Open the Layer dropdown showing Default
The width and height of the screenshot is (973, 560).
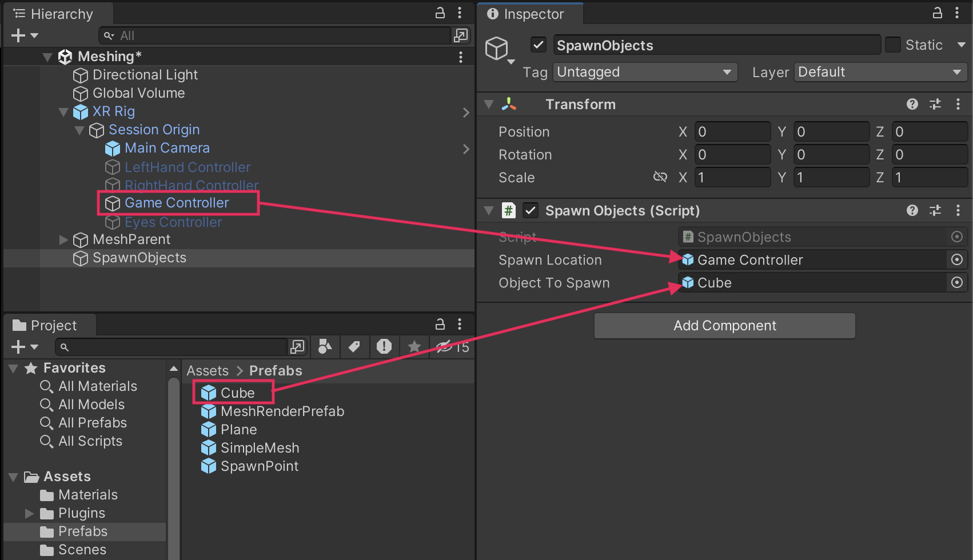pos(880,72)
